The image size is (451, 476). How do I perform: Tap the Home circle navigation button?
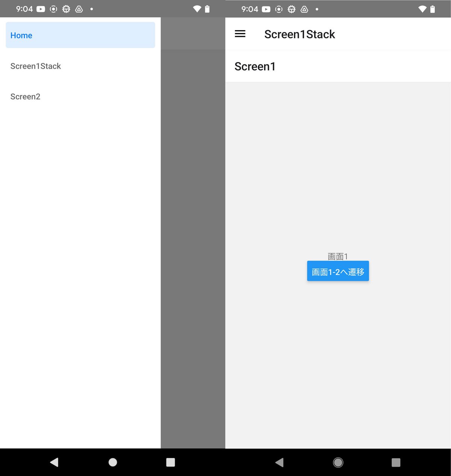pos(112,462)
